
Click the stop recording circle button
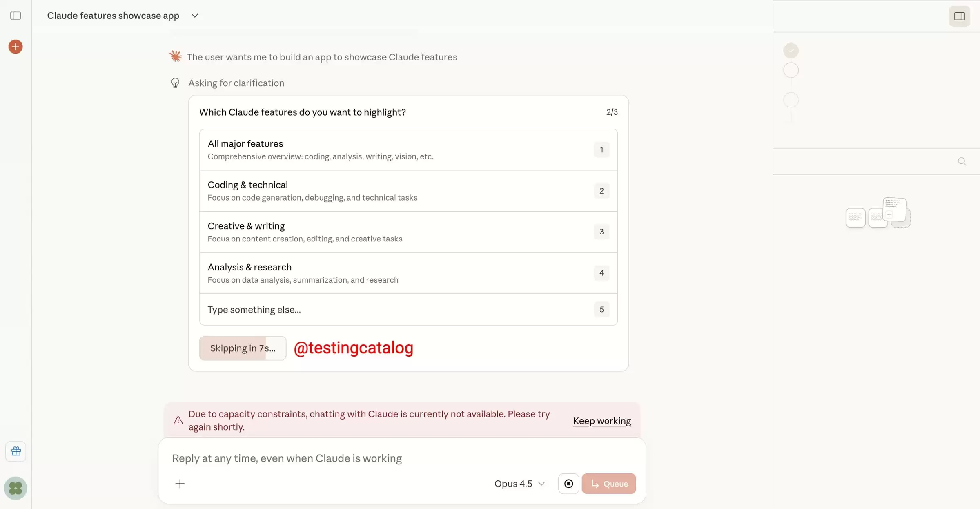click(x=568, y=484)
